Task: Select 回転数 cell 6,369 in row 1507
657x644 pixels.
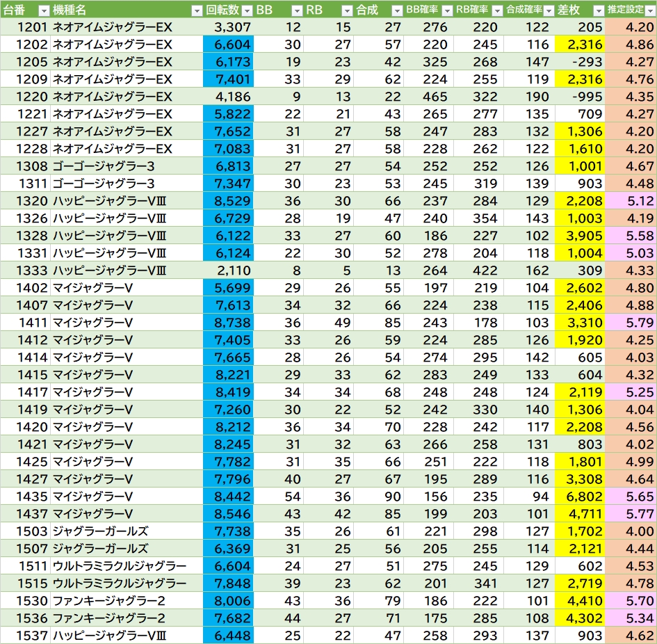Action: (x=228, y=549)
